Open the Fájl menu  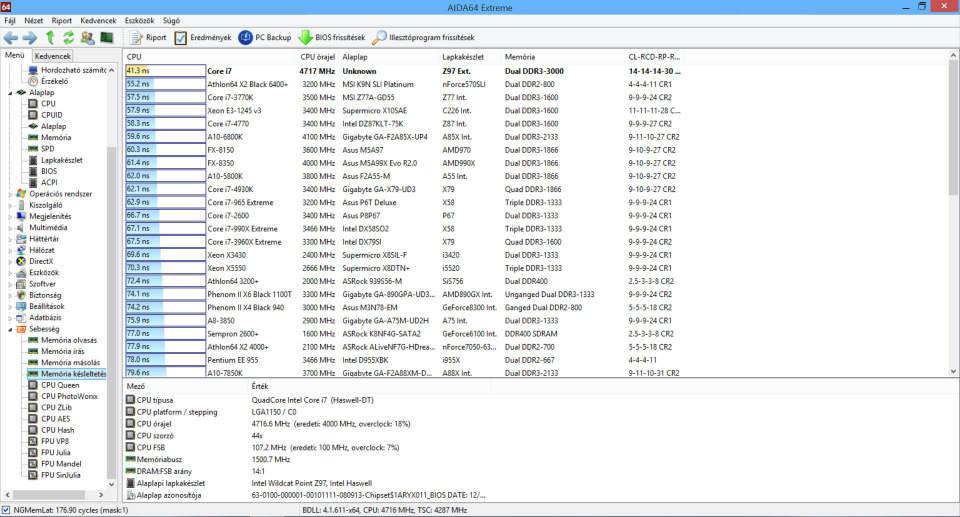pyautogui.click(x=10, y=20)
